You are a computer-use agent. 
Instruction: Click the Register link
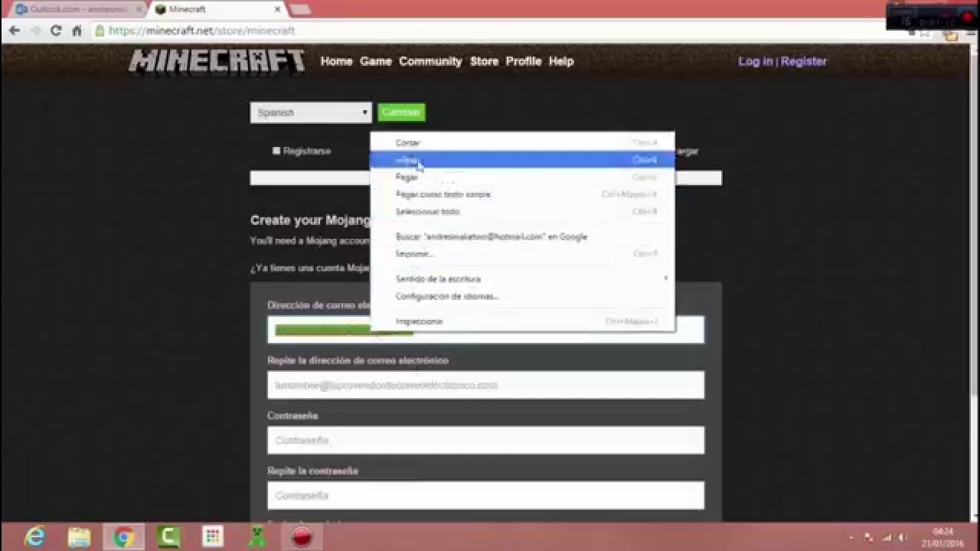click(804, 61)
